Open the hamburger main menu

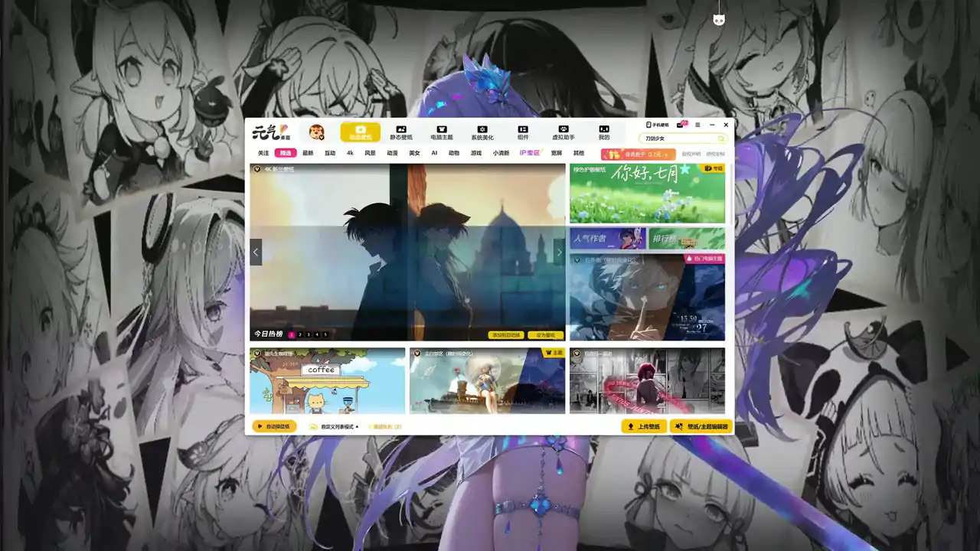click(697, 125)
